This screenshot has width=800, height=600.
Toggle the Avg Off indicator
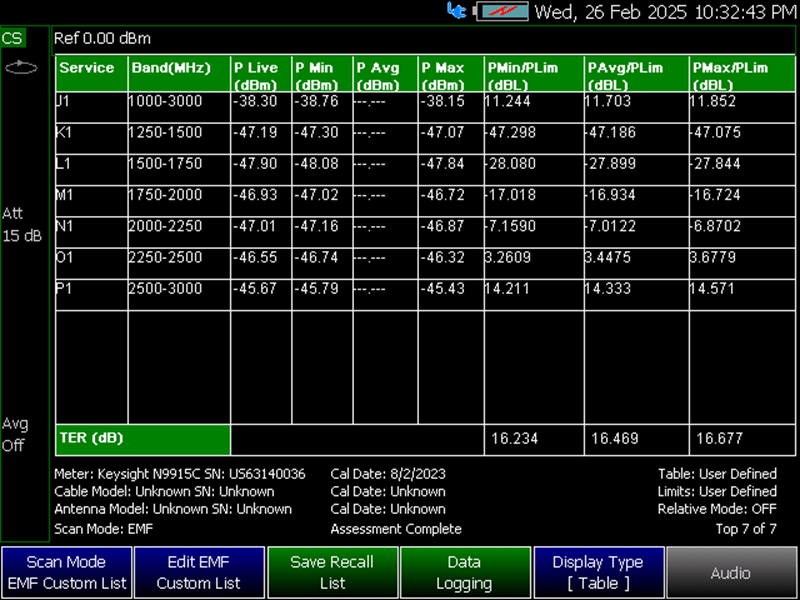[14, 435]
